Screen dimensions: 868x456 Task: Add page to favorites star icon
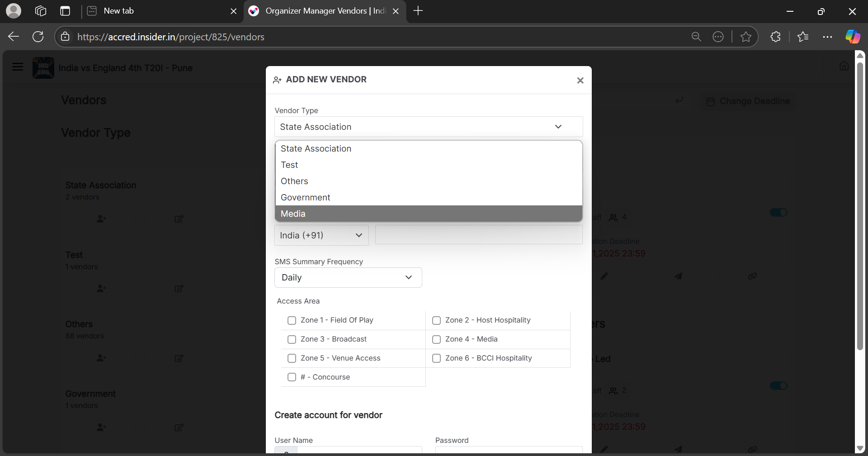(745, 37)
